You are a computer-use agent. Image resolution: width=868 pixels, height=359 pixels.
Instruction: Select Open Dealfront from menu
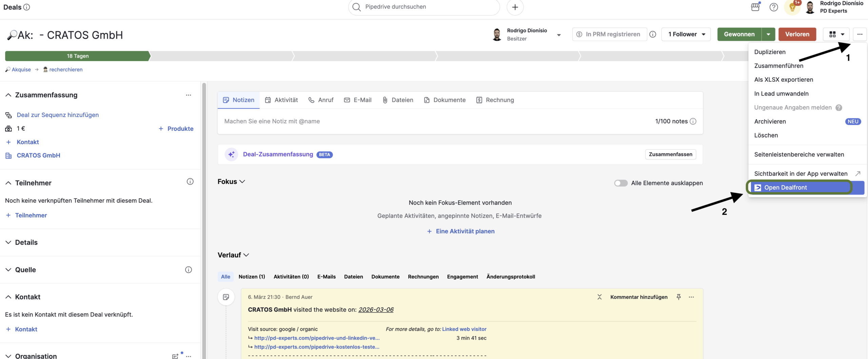click(x=785, y=187)
